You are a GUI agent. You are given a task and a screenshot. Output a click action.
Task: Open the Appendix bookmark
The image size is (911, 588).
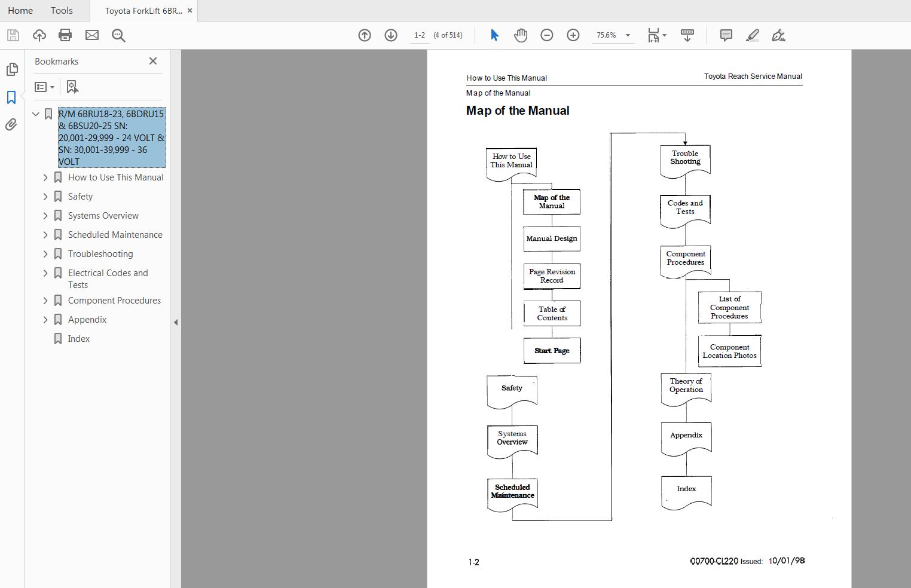[87, 320]
